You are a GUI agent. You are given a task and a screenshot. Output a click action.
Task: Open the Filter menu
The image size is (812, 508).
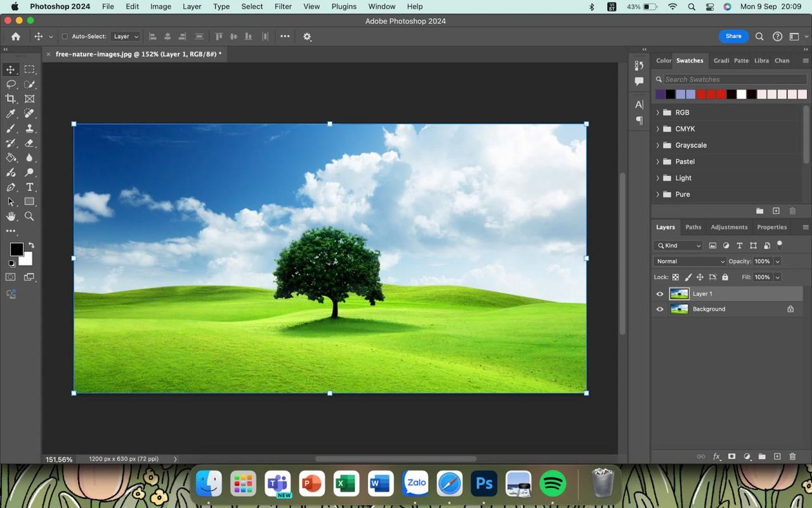[283, 6]
